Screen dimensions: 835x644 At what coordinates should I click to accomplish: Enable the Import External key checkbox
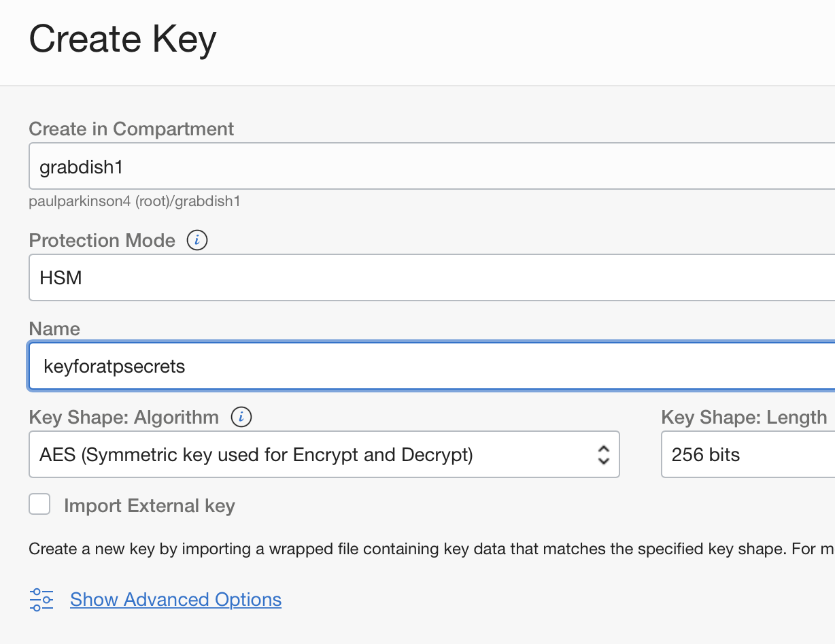click(39, 505)
